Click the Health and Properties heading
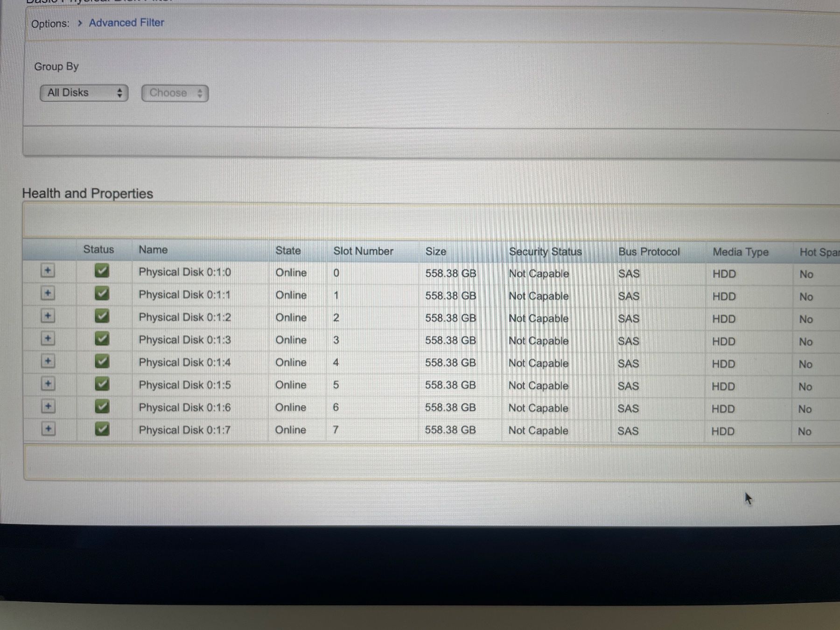Screen dimensions: 840x630 coord(88,193)
